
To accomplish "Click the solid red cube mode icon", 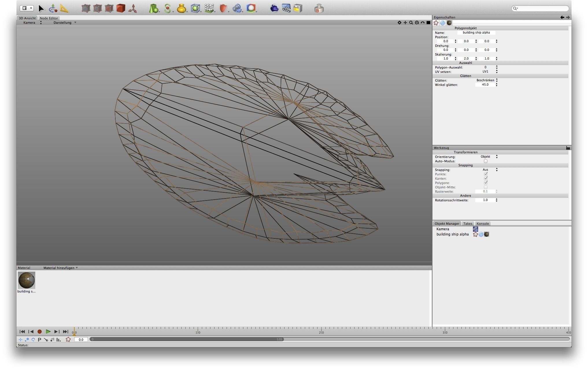I will click(121, 8).
